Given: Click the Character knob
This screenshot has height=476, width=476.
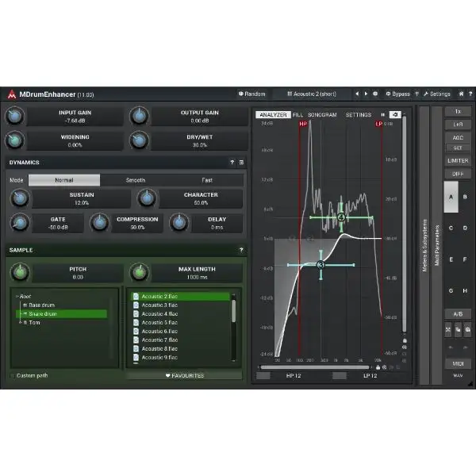Looking at the screenshot, I should pos(147,198).
